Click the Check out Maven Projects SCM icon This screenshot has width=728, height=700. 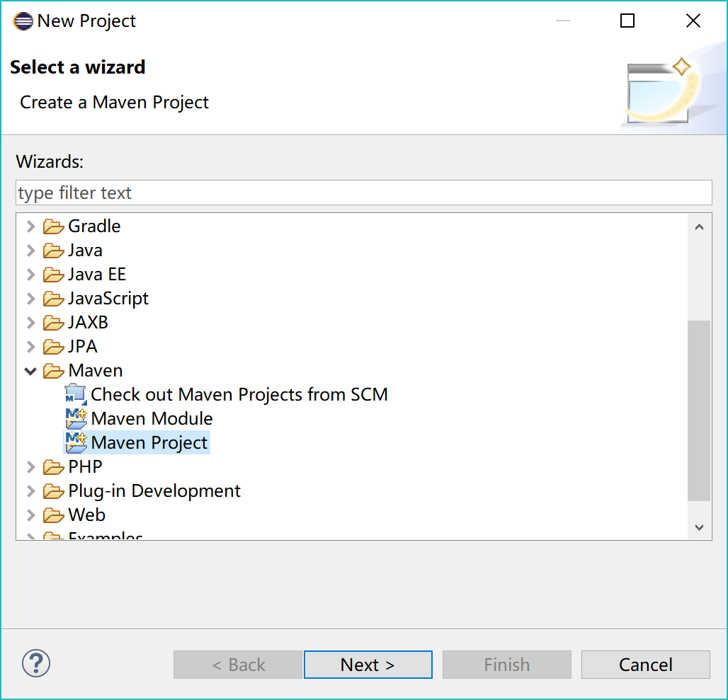click(76, 394)
